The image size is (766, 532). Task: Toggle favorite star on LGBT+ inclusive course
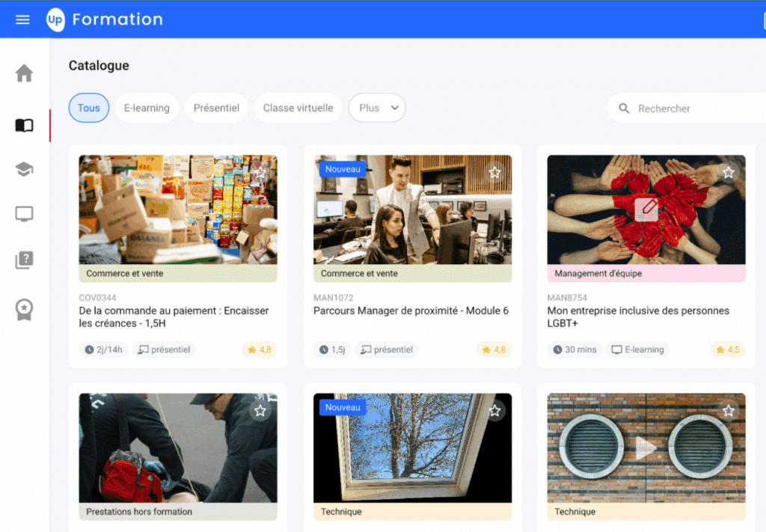(x=728, y=173)
